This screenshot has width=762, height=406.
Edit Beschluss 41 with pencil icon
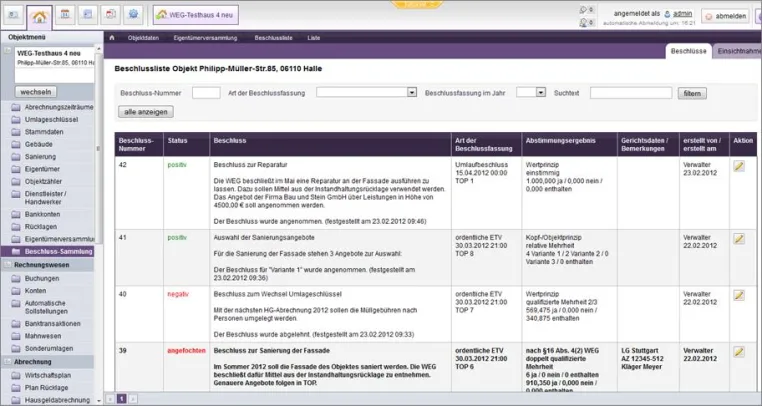[739, 239]
